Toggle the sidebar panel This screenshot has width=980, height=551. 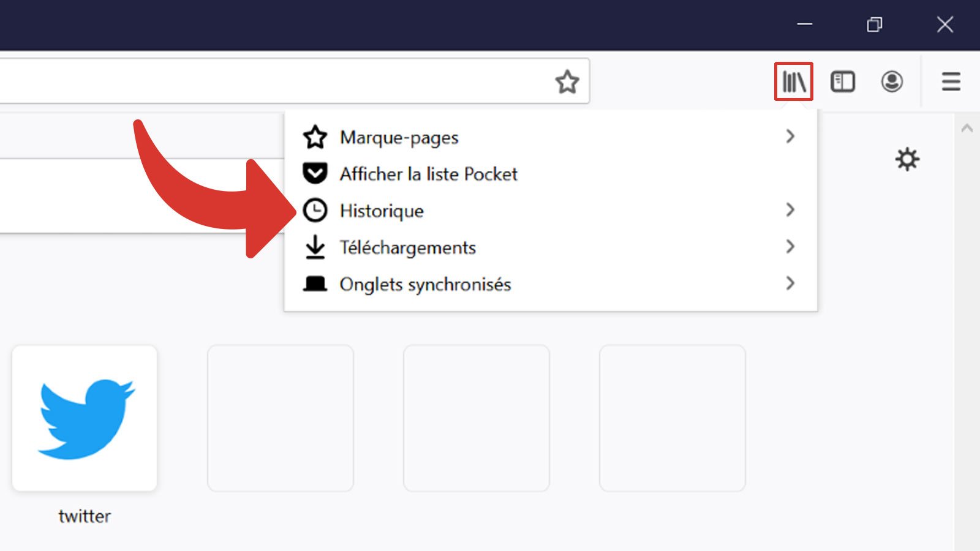pos(843,81)
